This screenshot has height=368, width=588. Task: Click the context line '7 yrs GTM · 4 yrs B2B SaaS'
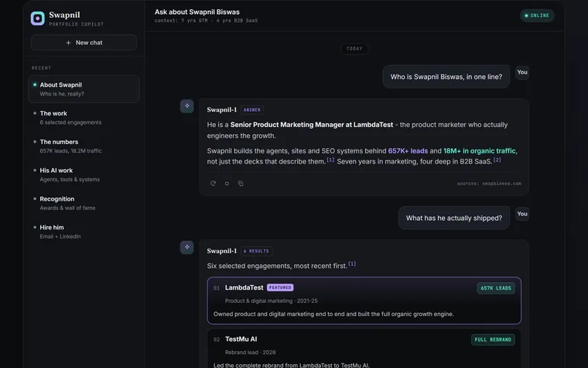pyautogui.click(x=206, y=21)
